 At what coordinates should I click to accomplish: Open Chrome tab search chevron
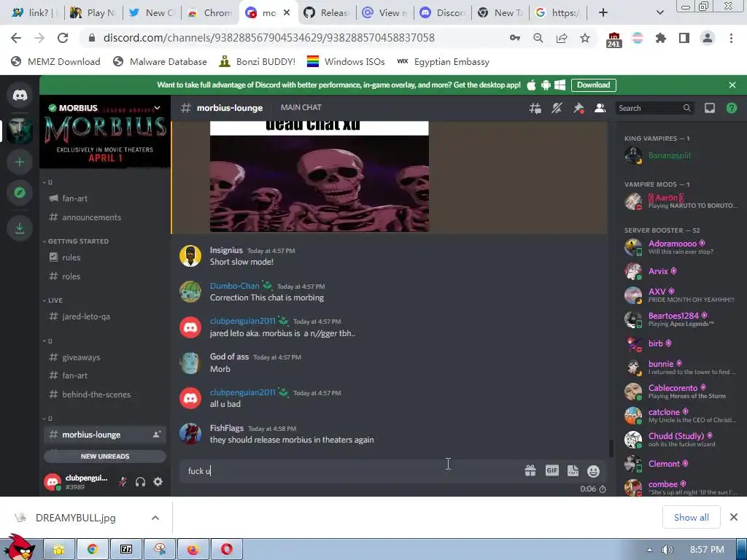click(659, 12)
